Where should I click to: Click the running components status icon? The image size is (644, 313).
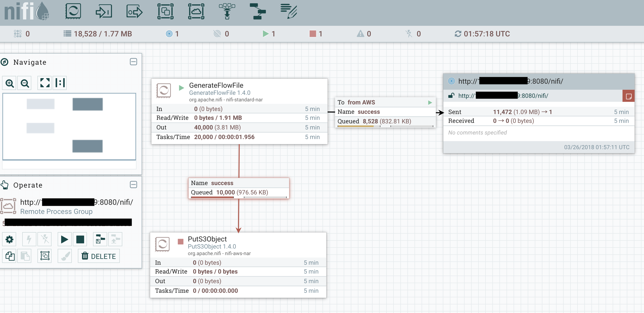265,34
